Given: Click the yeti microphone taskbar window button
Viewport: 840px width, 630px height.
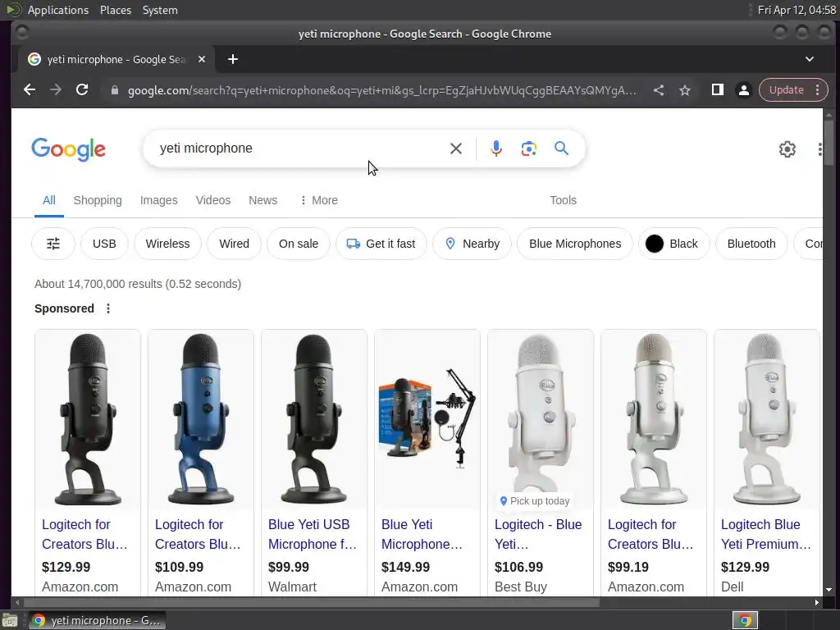Looking at the screenshot, I should coord(98,620).
